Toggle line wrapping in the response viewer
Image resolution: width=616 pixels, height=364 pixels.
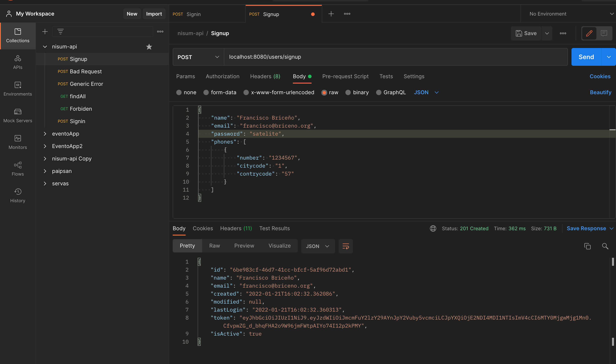tap(346, 246)
